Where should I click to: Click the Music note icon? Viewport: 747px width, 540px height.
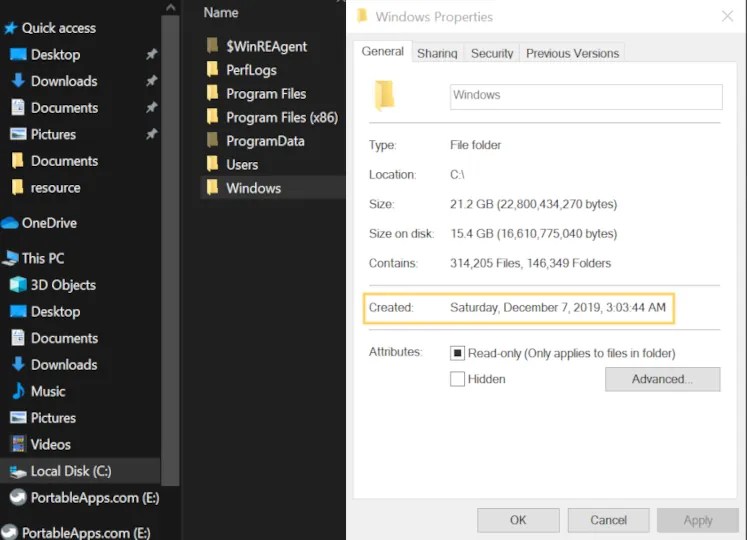coord(18,391)
